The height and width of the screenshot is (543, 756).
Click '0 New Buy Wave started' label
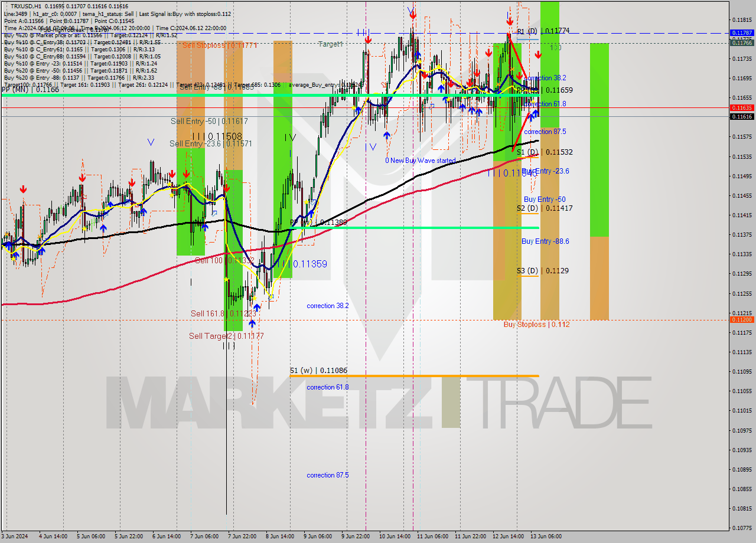(x=420, y=161)
